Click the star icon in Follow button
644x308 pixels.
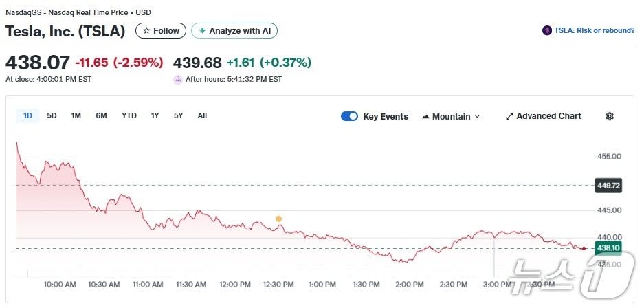pyautogui.click(x=146, y=31)
